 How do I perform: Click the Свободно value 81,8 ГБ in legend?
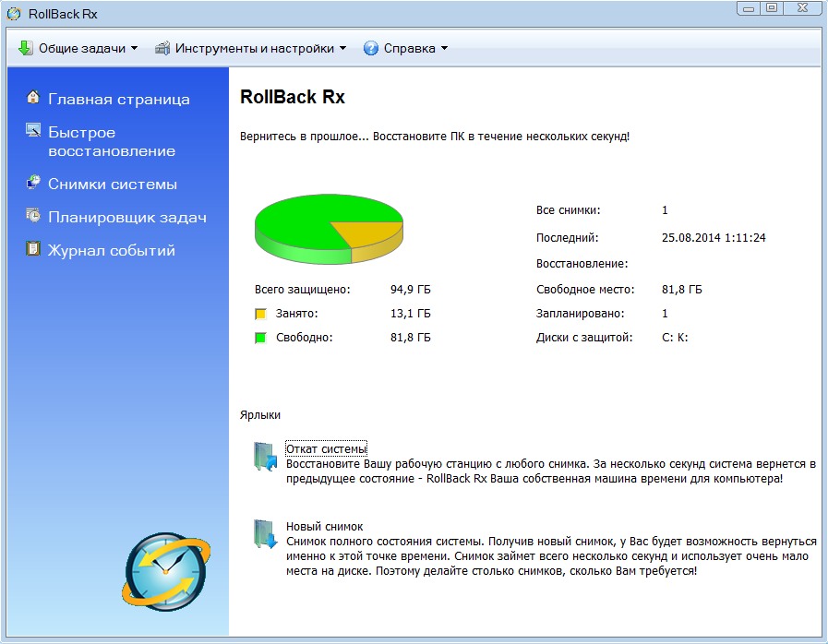click(410, 338)
